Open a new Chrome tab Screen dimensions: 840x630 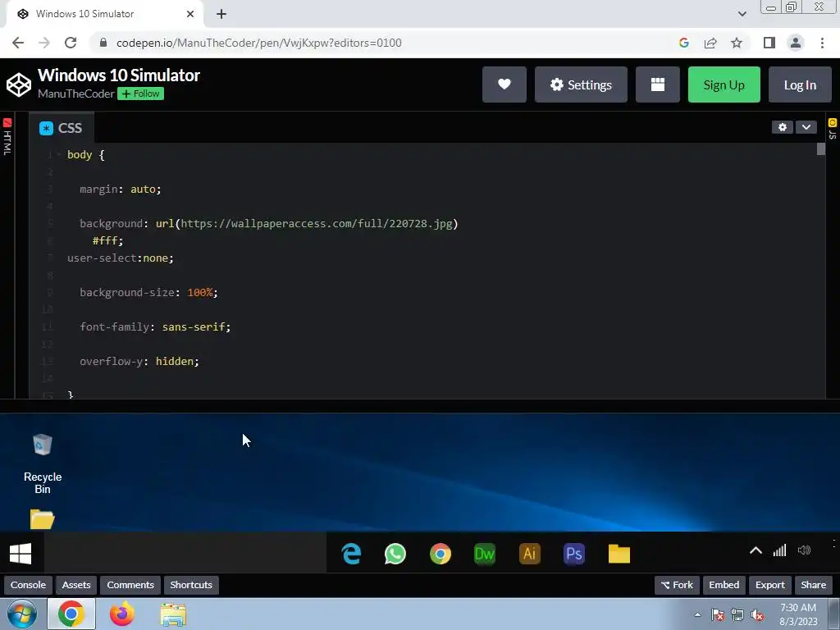point(221,14)
